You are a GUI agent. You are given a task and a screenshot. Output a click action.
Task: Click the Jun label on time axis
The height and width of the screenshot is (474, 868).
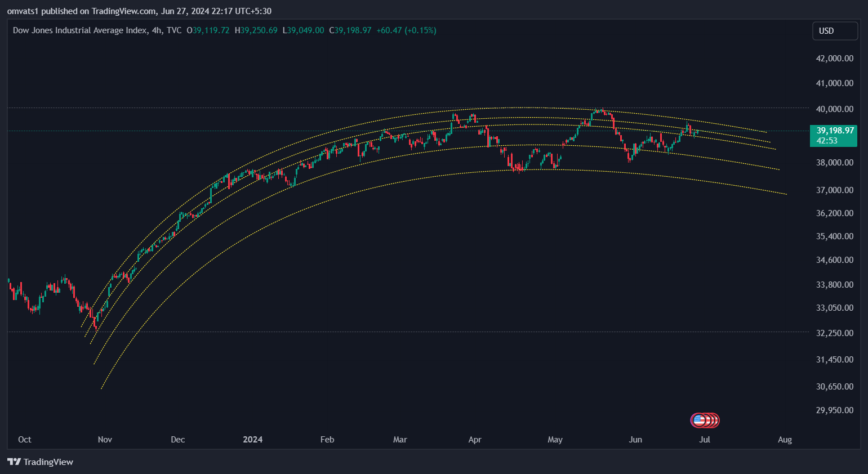click(x=635, y=440)
